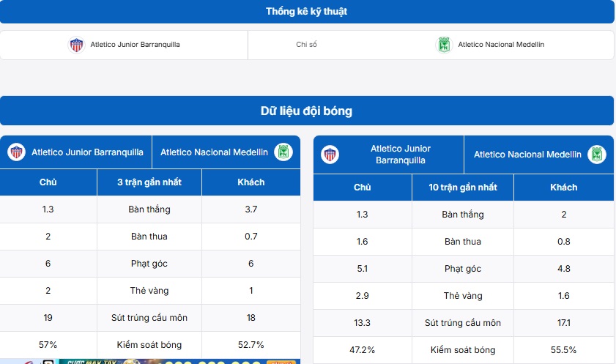
Task: Click the home corners value 5.1
Action: tap(363, 269)
